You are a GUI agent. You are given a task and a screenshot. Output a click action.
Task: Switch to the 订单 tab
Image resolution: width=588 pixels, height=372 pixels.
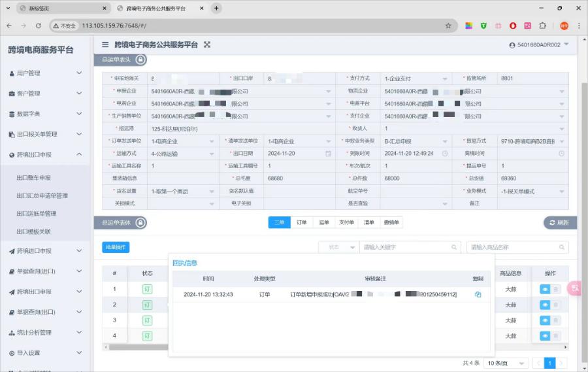pyautogui.click(x=301, y=222)
